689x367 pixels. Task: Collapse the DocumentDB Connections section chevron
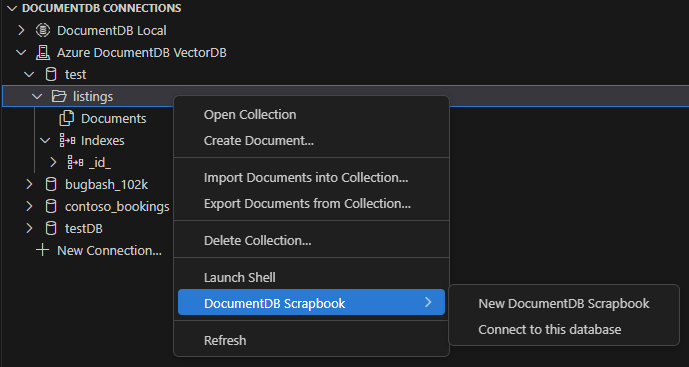[x=12, y=8]
